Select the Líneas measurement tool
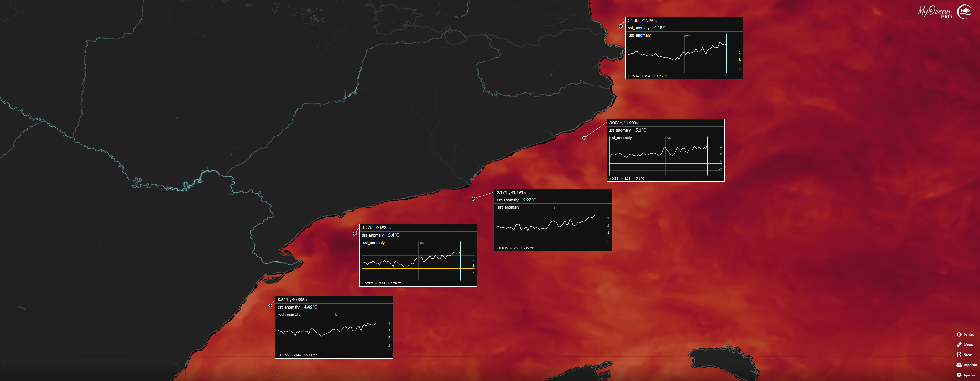Screen dimensions: 980x381 pyautogui.click(x=966, y=344)
